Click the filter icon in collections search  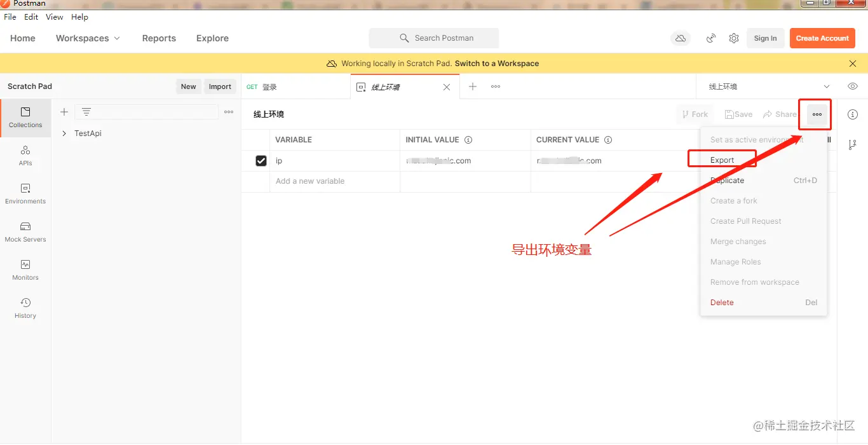[x=86, y=112]
